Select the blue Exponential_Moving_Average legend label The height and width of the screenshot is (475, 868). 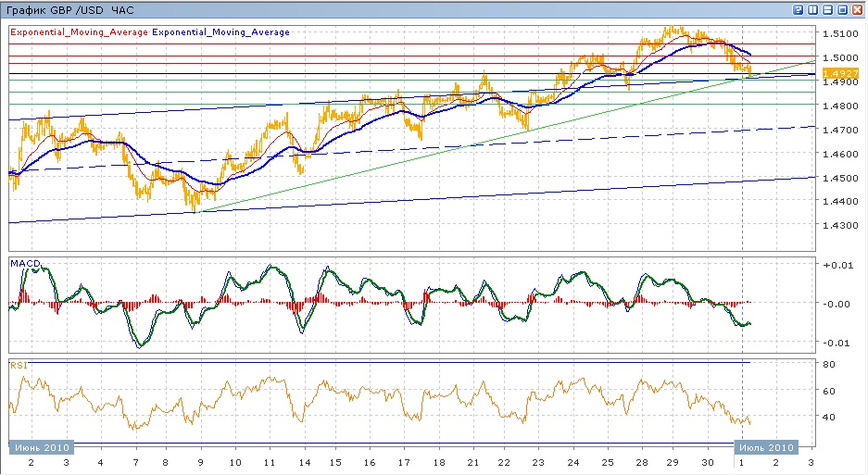point(220,32)
